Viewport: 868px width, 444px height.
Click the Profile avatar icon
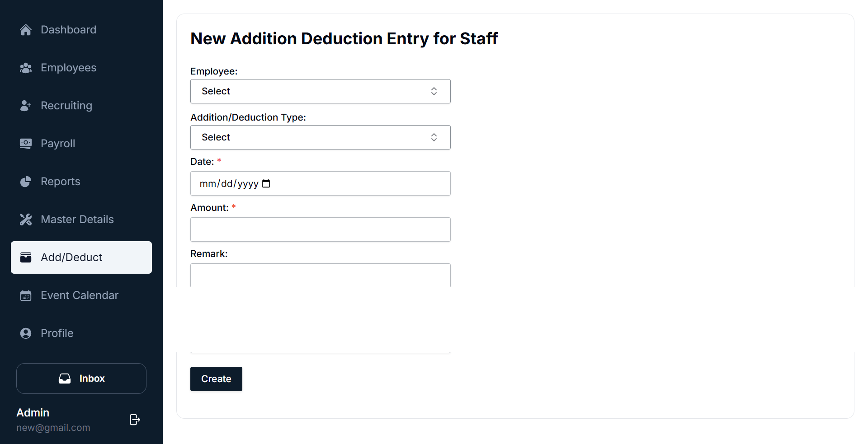tap(26, 333)
